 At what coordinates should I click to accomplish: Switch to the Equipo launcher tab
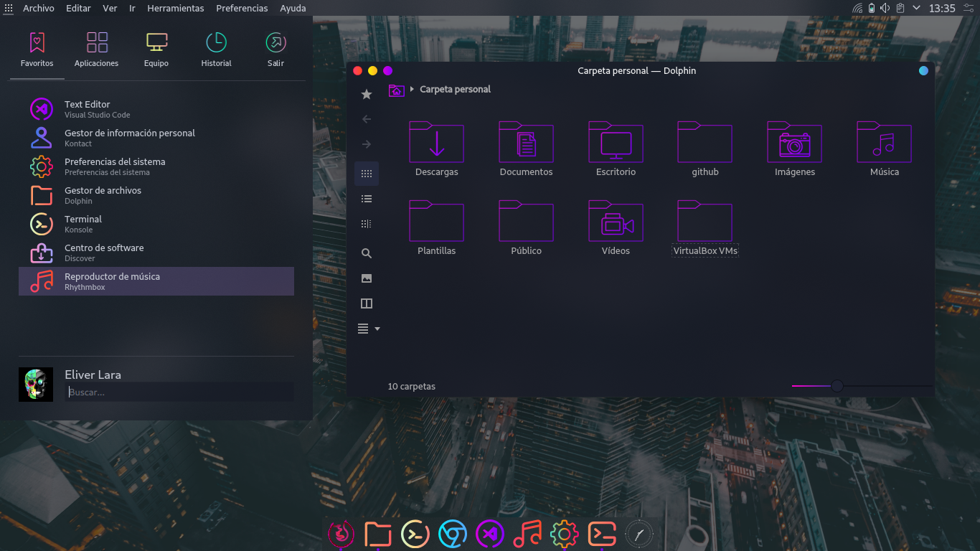(x=156, y=50)
